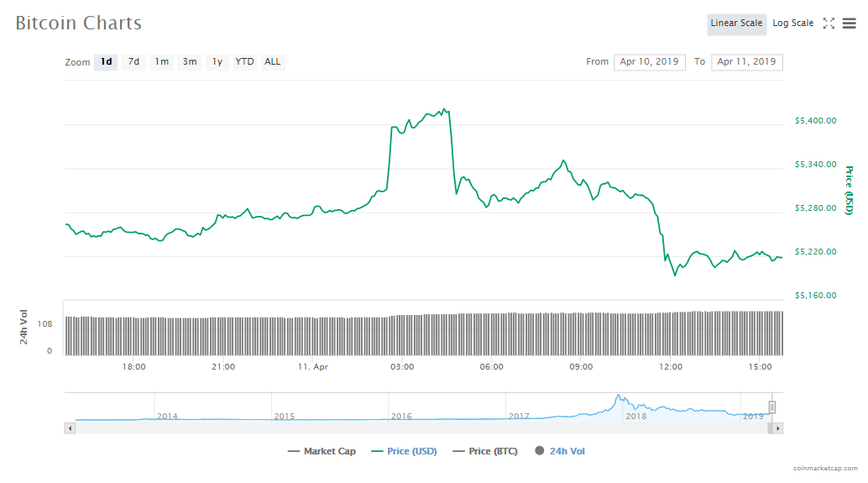Select the 7d zoom range
Image resolution: width=868 pixels, height=483 pixels.
[133, 62]
